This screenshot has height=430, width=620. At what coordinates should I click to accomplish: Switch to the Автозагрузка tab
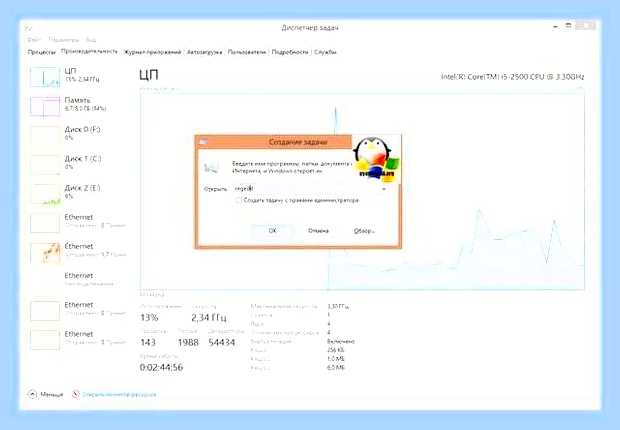tap(204, 52)
